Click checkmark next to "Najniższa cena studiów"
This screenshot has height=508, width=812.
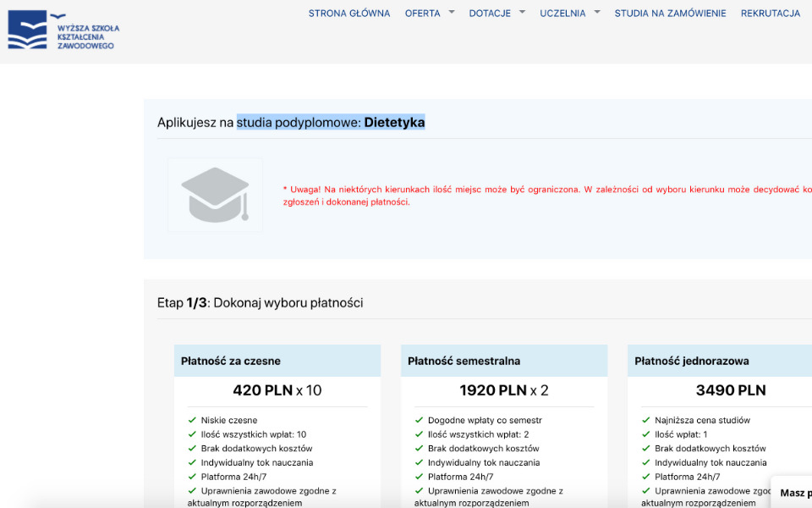(645, 419)
